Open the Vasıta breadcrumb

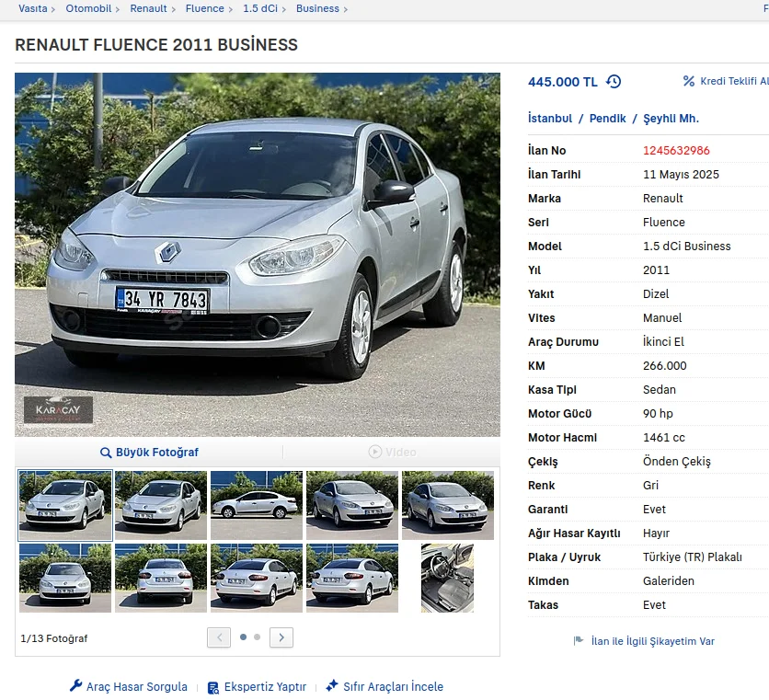click(33, 8)
